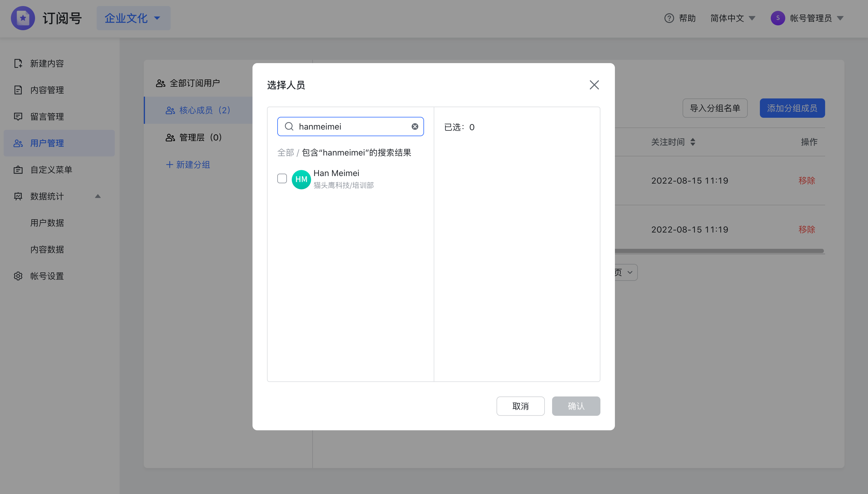Clear the hanmeimei search text
The height and width of the screenshot is (494, 868).
point(415,127)
